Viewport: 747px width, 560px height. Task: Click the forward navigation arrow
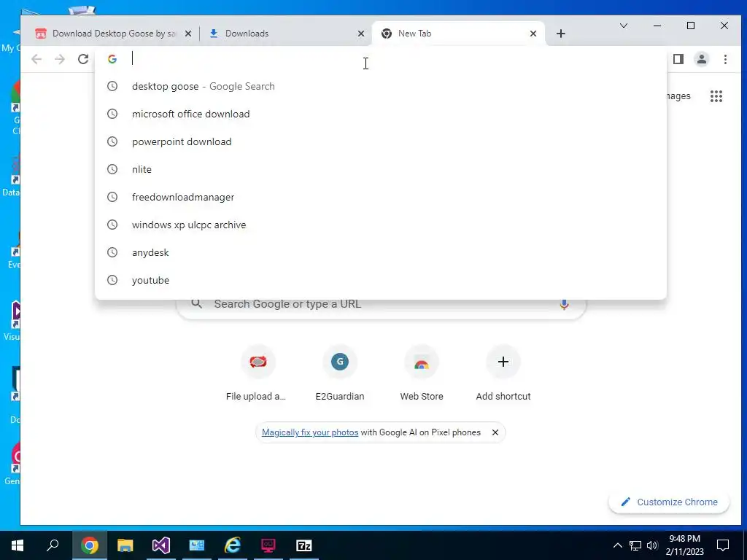point(60,59)
